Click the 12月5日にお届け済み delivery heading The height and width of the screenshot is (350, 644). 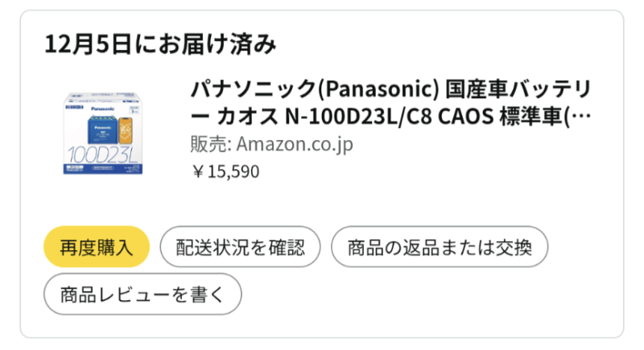tap(161, 44)
